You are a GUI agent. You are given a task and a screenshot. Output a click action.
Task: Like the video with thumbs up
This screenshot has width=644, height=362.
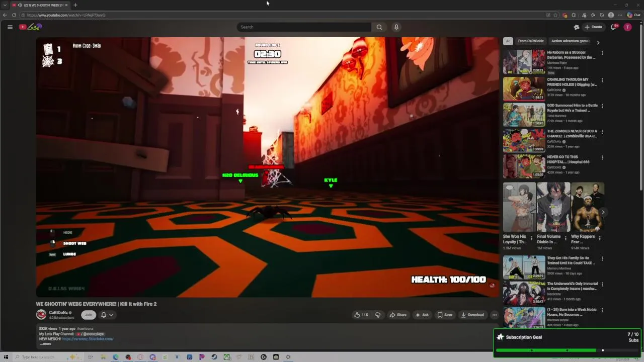[x=361, y=315]
